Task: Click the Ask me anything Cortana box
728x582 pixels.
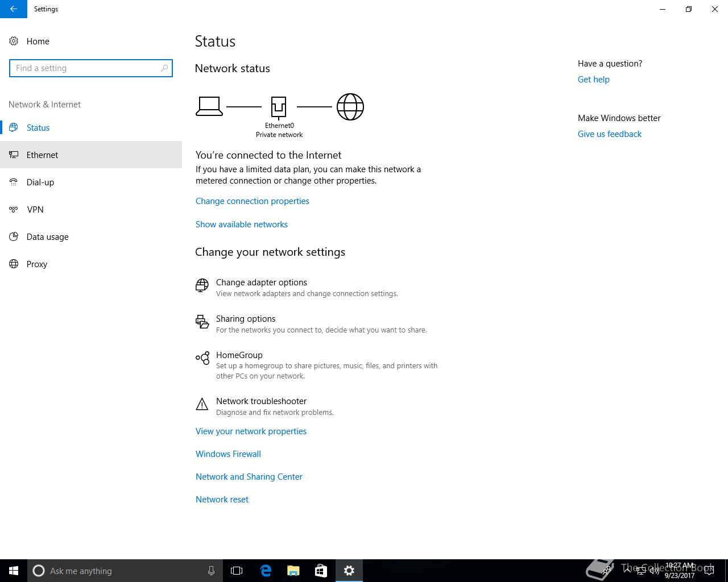Action: (125, 571)
